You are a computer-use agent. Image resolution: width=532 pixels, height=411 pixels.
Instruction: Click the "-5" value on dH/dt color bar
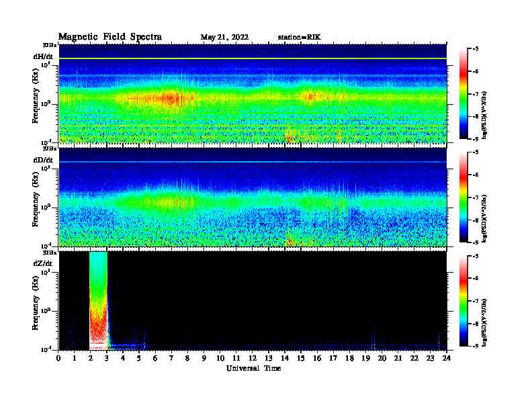pos(475,49)
